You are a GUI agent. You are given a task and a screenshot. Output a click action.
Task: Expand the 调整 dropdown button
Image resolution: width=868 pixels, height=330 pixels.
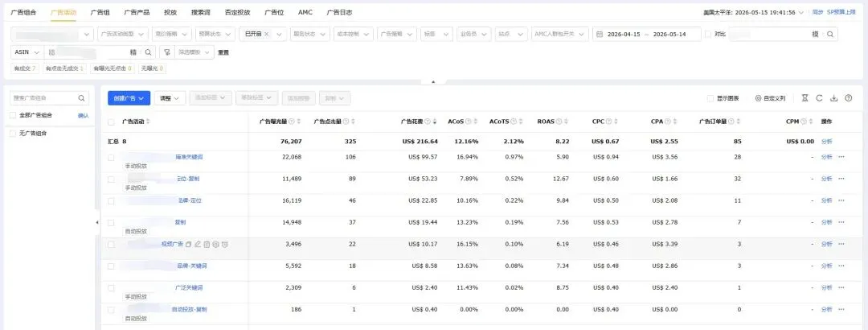[170, 98]
